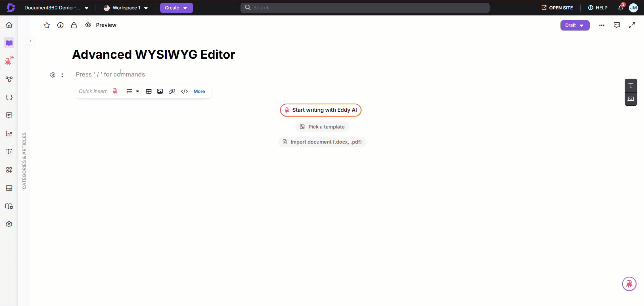Expand the list type dropdown arrow
644x306 pixels.
coord(138,91)
